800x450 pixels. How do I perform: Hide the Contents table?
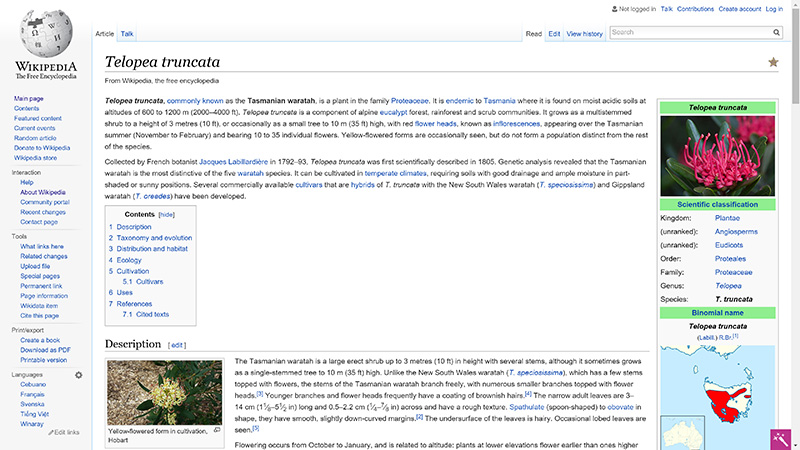pyautogui.click(x=166, y=215)
